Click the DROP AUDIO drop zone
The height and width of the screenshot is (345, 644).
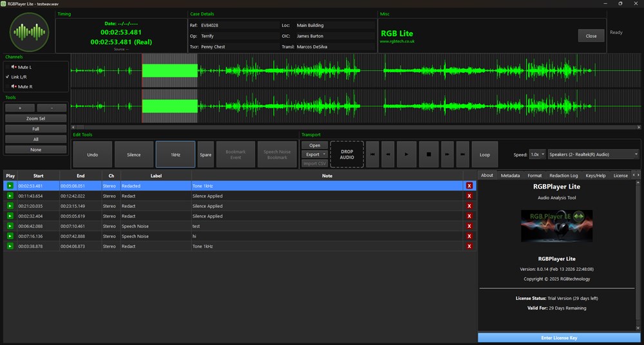[347, 154]
